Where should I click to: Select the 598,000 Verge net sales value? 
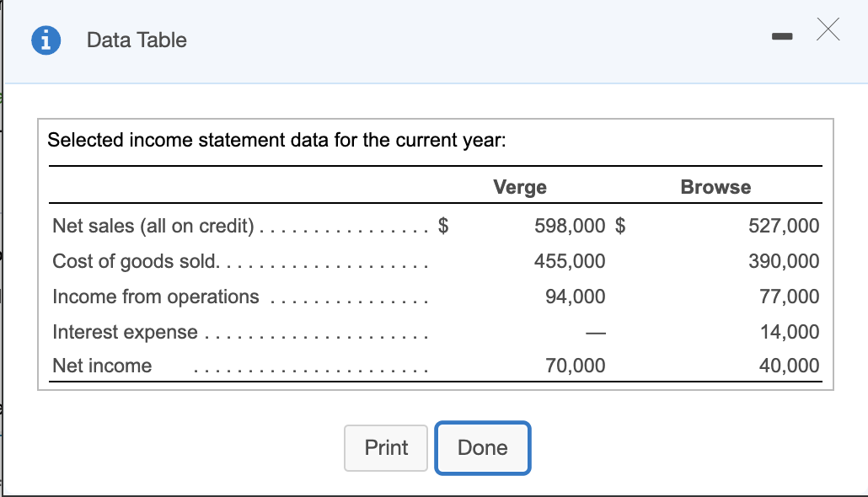coord(569,226)
